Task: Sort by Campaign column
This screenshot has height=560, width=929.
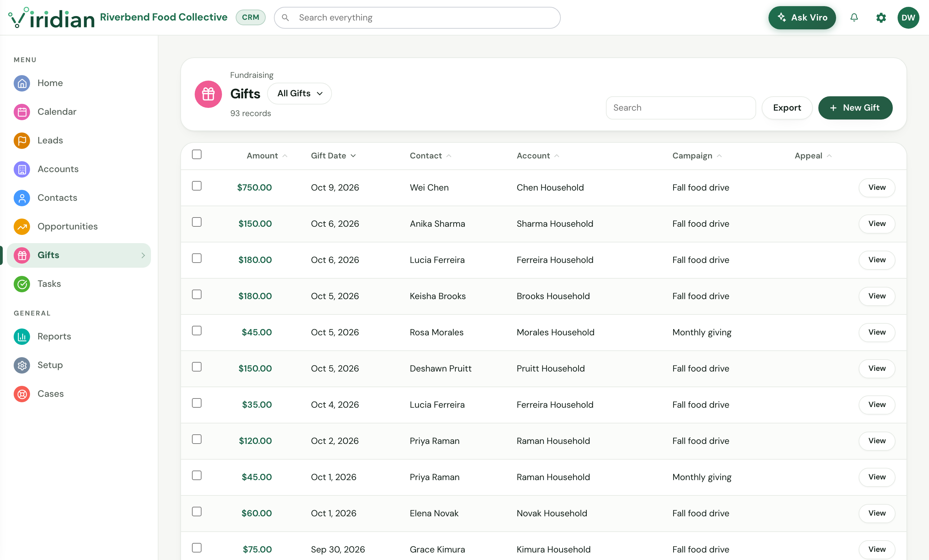Action: pyautogui.click(x=697, y=156)
